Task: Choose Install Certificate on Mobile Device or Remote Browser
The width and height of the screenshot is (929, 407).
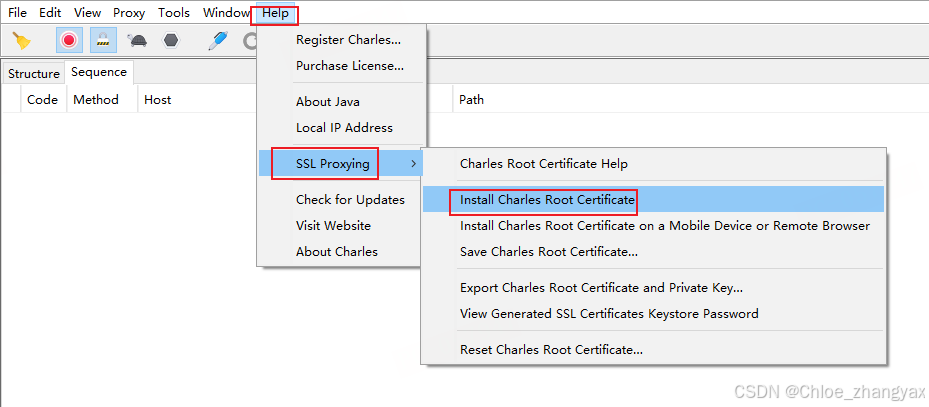Action: (653, 226)
